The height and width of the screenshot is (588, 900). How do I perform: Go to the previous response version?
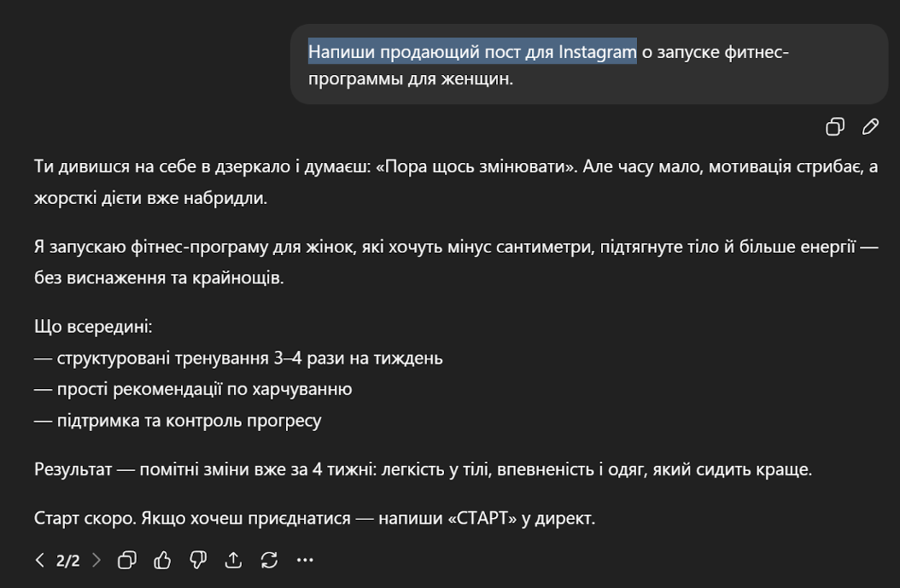pyautogui.click(x=40, y=561)
